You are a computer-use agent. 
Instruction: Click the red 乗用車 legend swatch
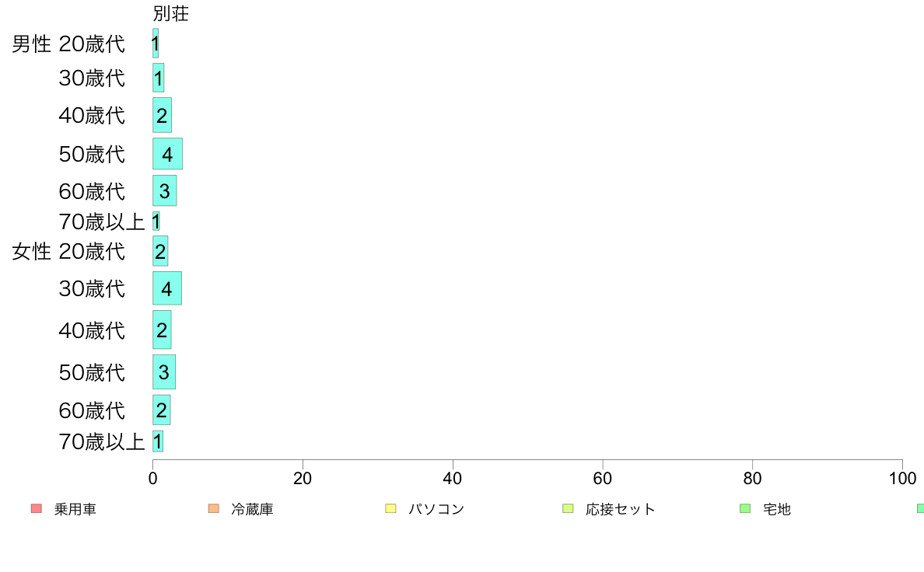tap(37, 508)
